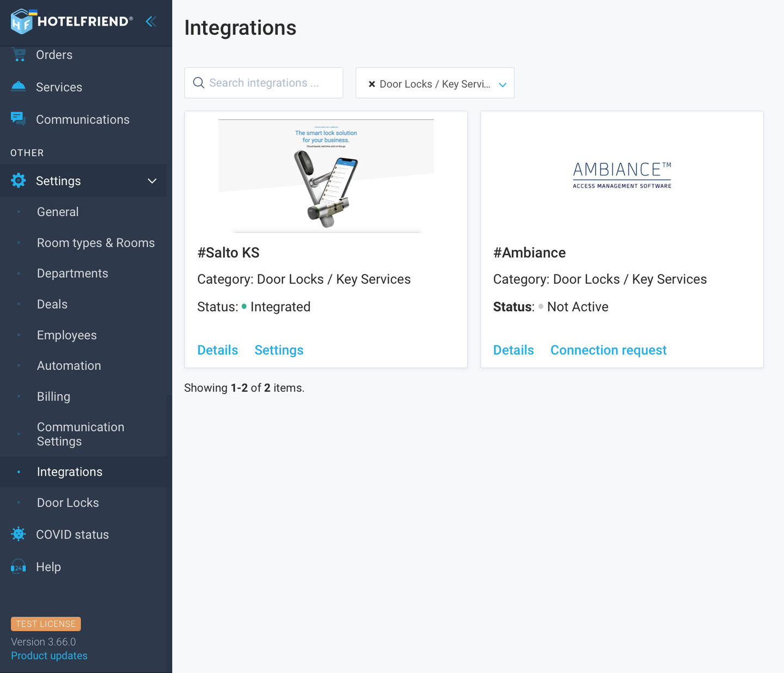Click the #Ambiance card title
This screenshot has width=784, height=673.
[529, 253]
